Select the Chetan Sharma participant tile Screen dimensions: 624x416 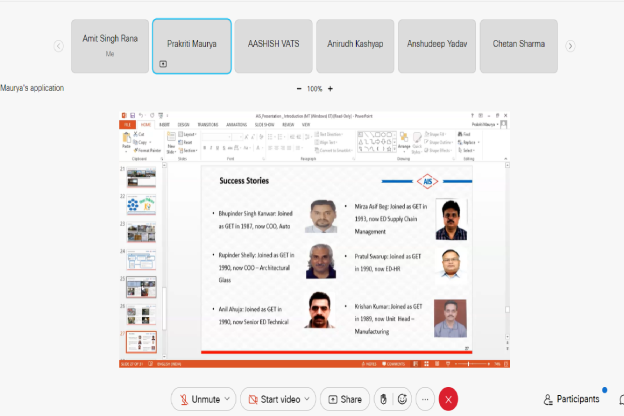(518, 46)
